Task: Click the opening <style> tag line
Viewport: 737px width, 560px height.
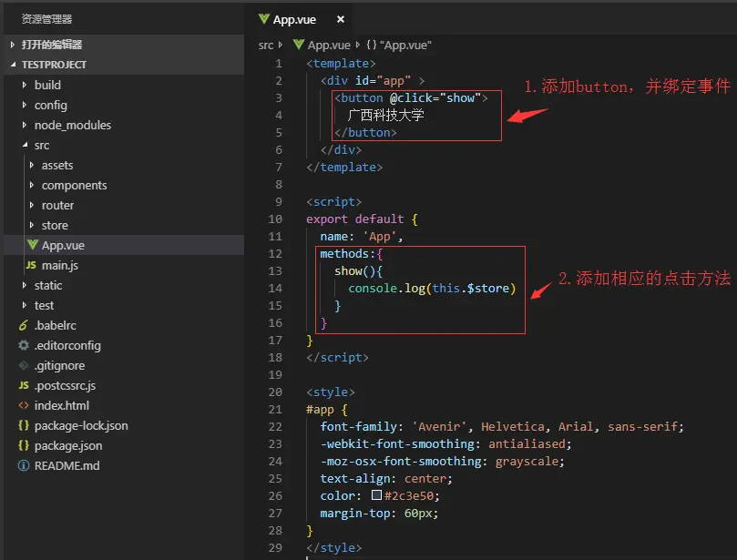Action: point(331,392)
